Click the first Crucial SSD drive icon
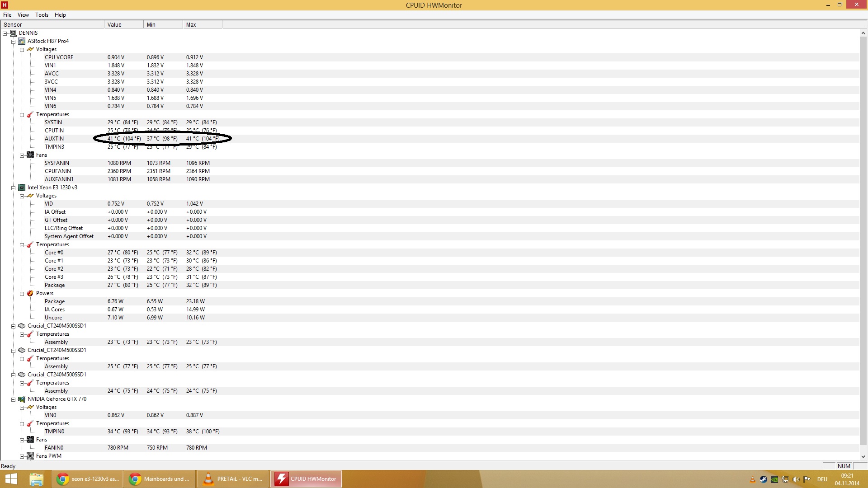Viewport: 868px width, 488px height. (x=22, y=326)
